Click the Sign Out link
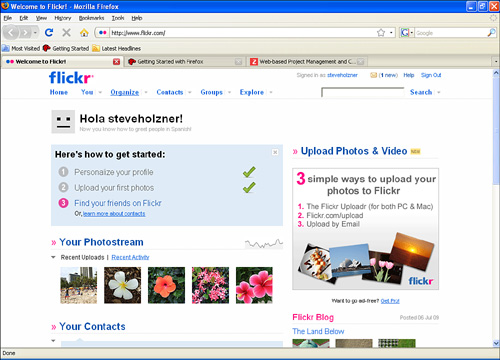500x360 pixels. tap(431, 75)
